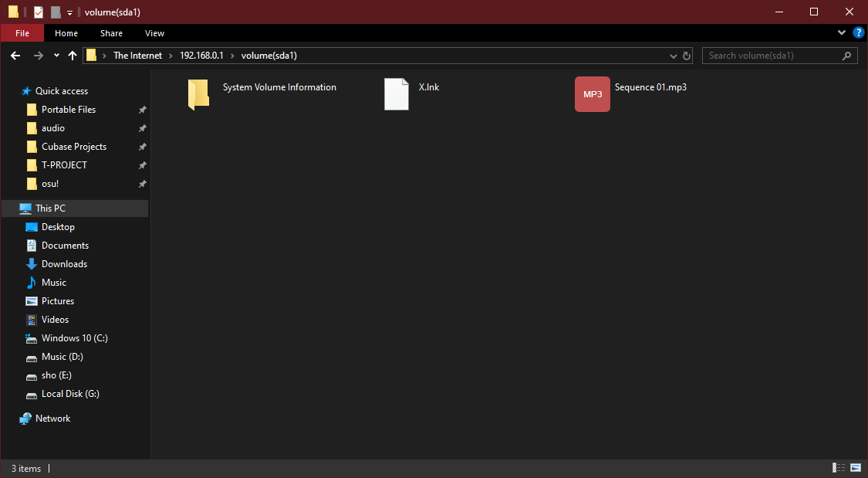Open Local Disk (G:) drive
This screenshot has width=868, height=478.
click(70, 394)
